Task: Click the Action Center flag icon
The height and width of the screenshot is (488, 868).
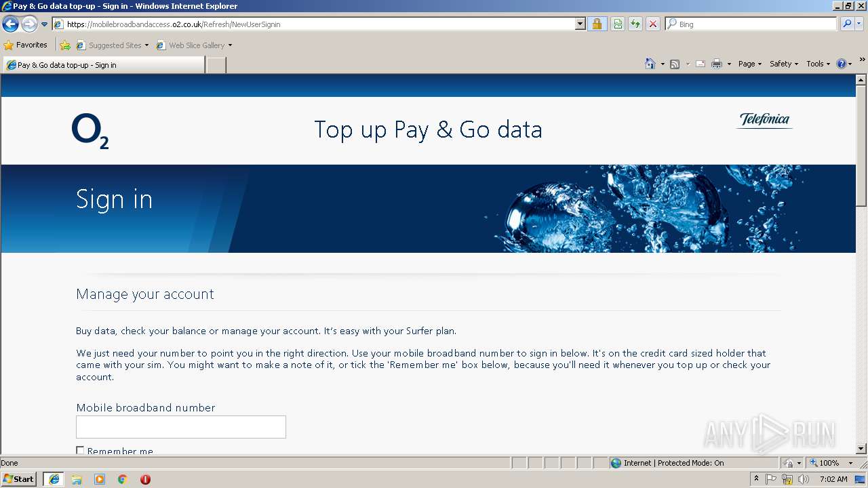Action: click(771, 479)
